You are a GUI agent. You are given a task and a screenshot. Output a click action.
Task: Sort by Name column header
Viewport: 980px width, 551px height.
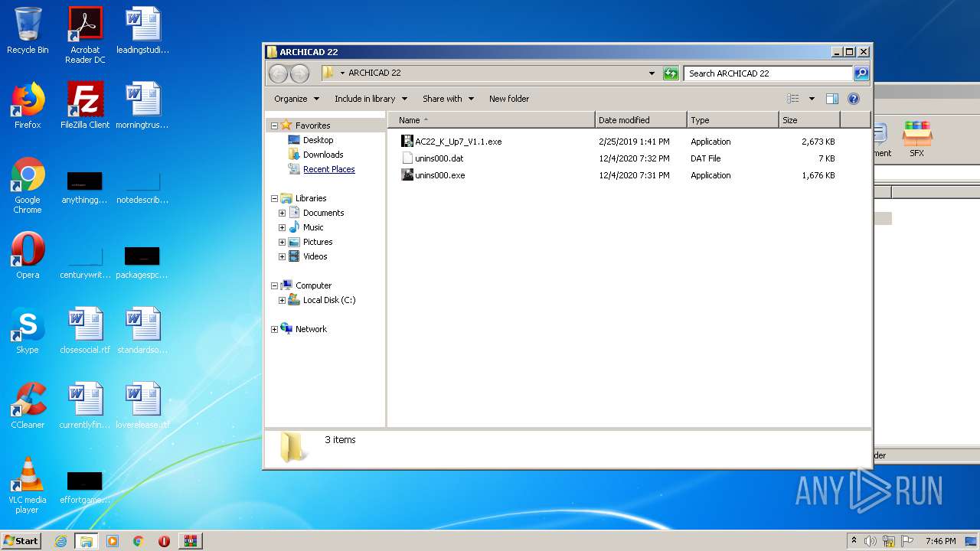click(491, 120)
